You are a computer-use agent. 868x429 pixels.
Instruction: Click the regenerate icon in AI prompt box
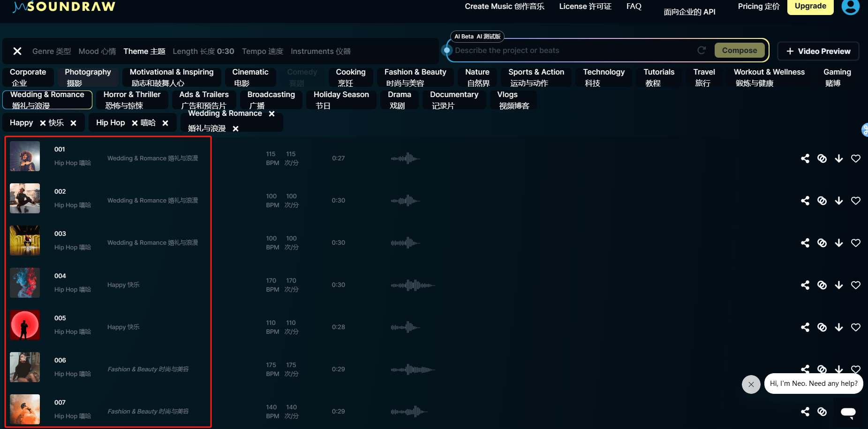pyautogui.click(x=702, y=50)
